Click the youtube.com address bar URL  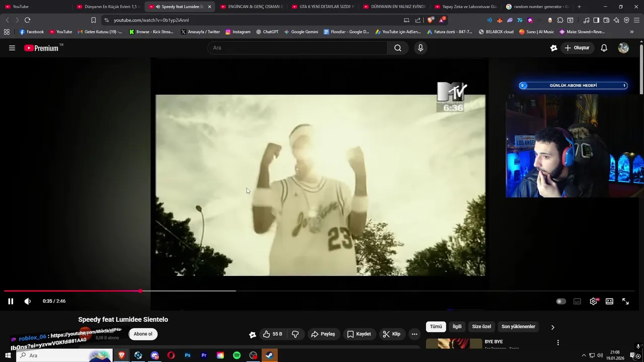pos(151,20)
